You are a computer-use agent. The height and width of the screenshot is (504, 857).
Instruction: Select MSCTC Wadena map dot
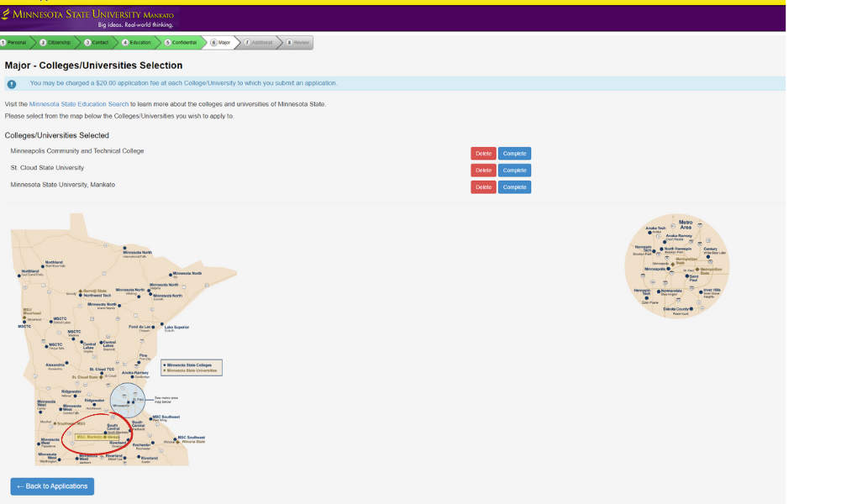click(x=73, y=339)
